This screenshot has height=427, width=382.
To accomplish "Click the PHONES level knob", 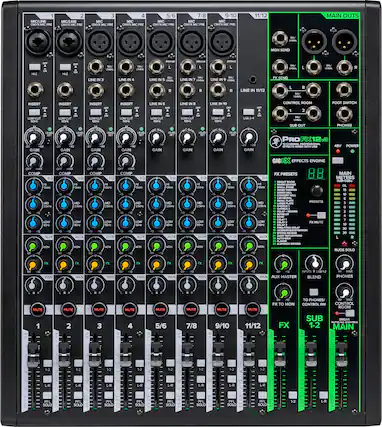I will (345, 264).
